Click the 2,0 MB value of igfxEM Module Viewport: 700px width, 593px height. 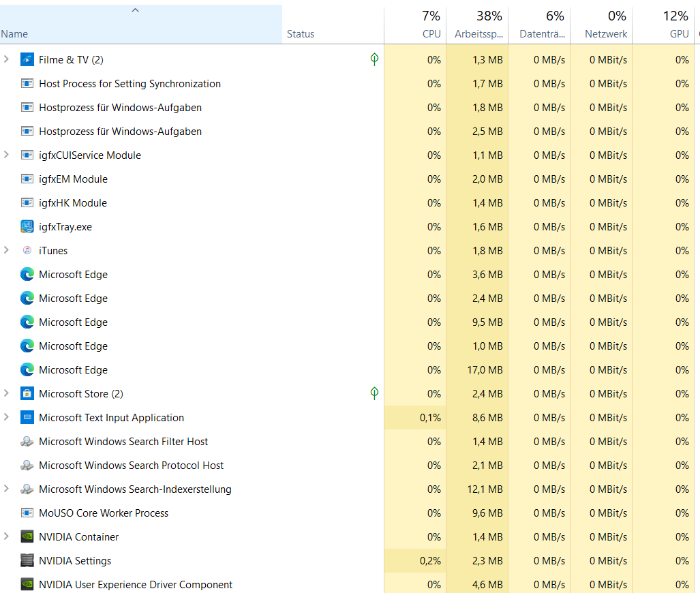[487, 179]
